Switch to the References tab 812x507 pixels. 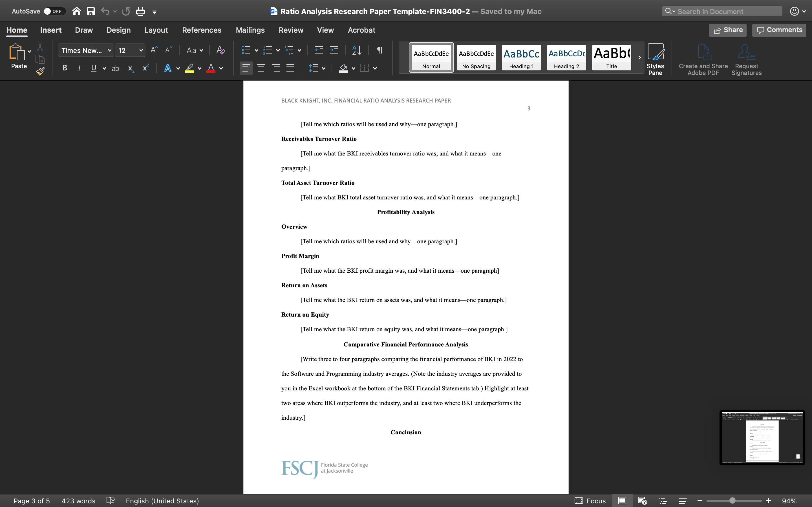pos(202,30)
